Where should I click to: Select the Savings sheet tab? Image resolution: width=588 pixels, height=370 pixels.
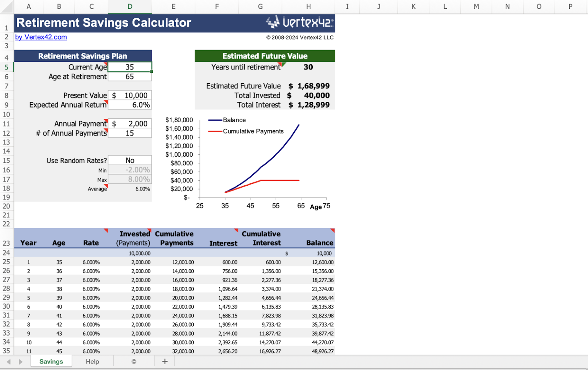[x=51, y=361]
